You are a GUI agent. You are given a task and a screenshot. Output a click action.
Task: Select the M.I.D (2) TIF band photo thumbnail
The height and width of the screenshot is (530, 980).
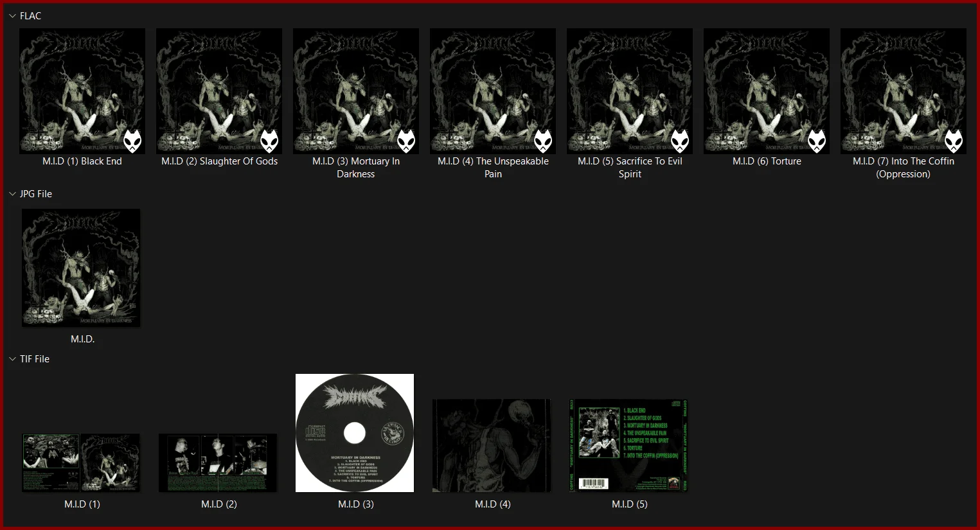218,463
